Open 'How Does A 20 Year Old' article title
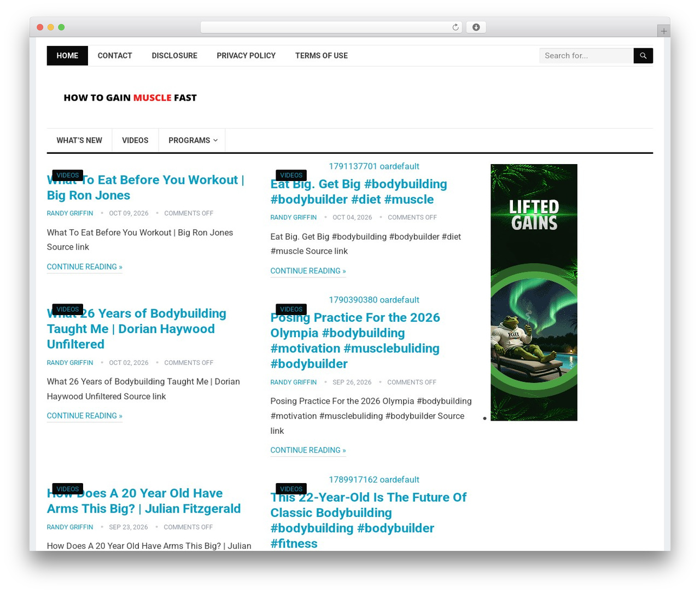Viewport: 700px width, 593px height. click(144, 501)
